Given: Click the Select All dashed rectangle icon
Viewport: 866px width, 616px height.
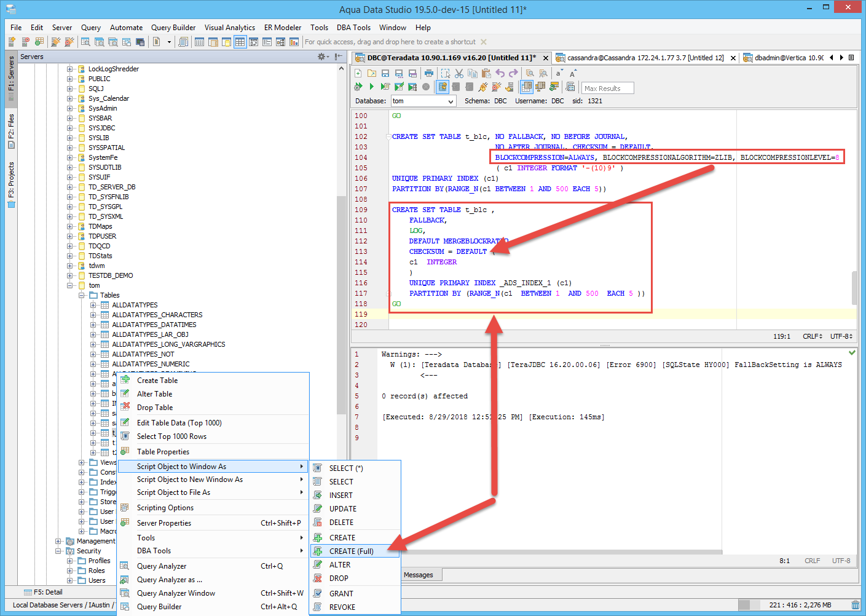Looking at the screenshot, I should (x=446, y=73).
